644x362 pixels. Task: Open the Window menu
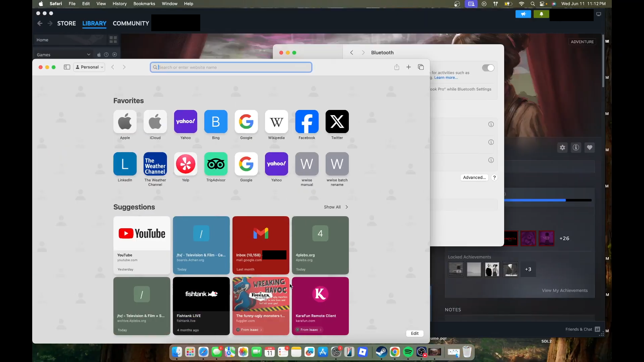point(170,4)
